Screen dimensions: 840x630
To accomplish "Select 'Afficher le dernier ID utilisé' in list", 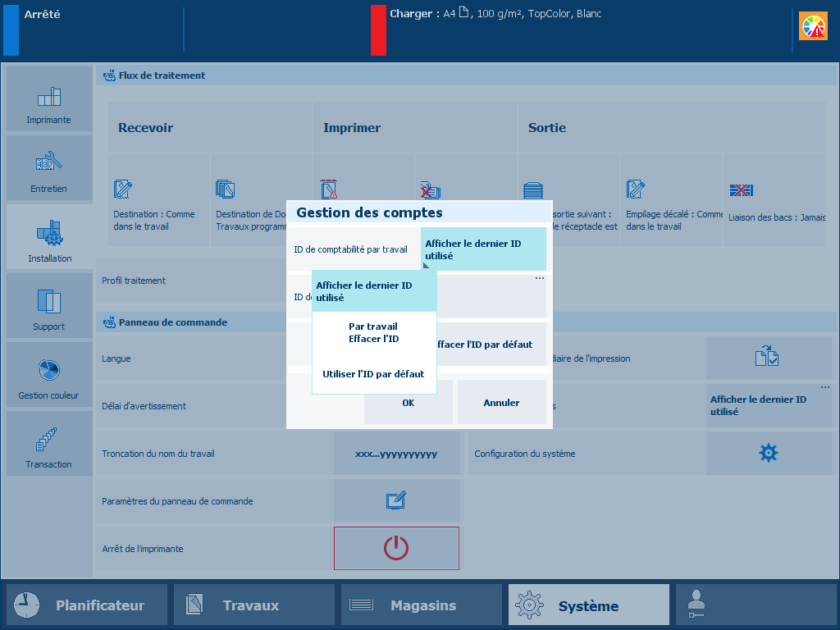I will click(x=374, y=291).
